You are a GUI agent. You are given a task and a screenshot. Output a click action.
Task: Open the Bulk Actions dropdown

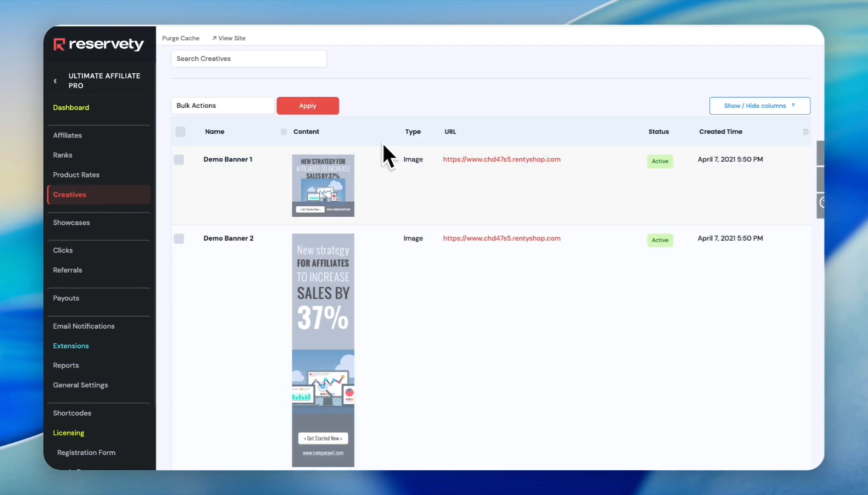coord(223,106)
